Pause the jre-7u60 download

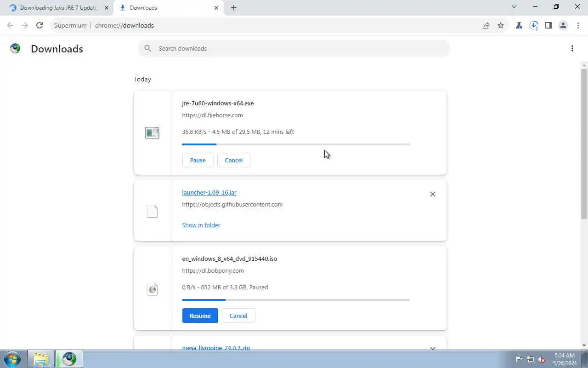(198, 160)
